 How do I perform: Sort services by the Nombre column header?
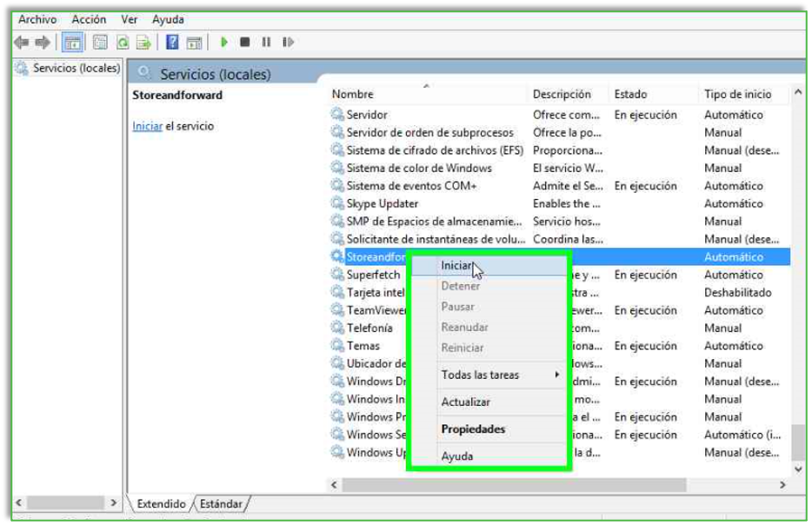(353, 94)
